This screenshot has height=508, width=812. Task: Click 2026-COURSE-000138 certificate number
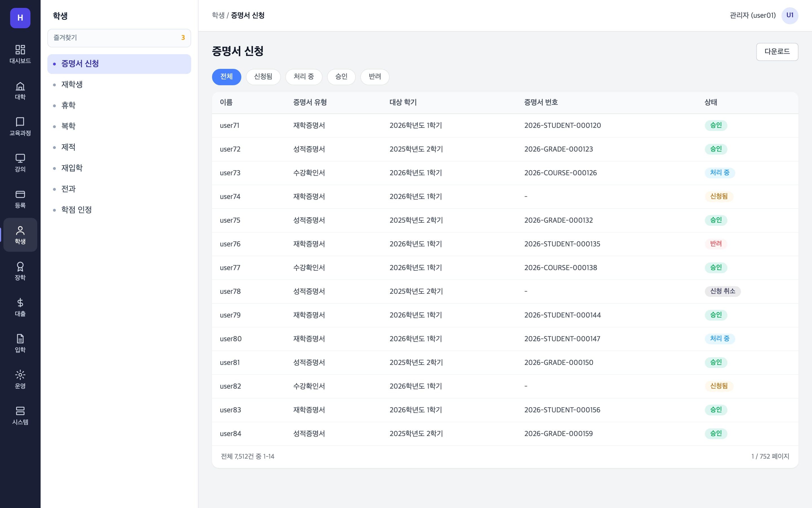click(x=560, y=268)
